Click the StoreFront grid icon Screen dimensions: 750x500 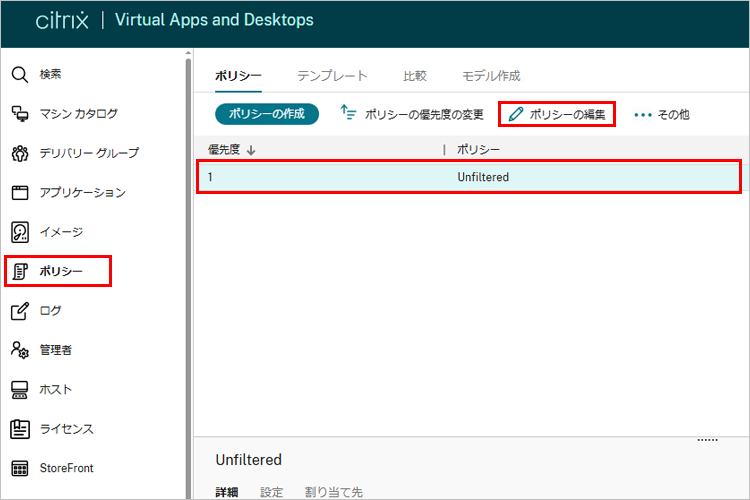(20, 468)
